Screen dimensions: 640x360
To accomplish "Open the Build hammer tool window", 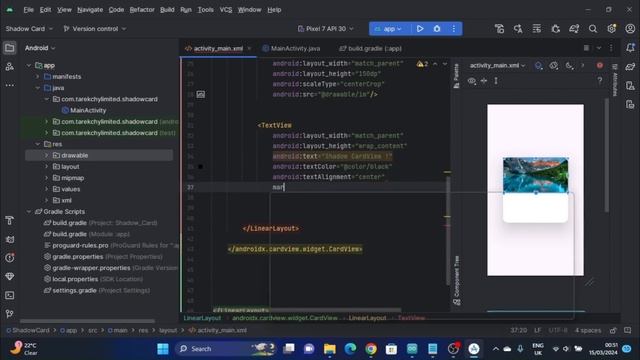I will [x=9, y=221].
